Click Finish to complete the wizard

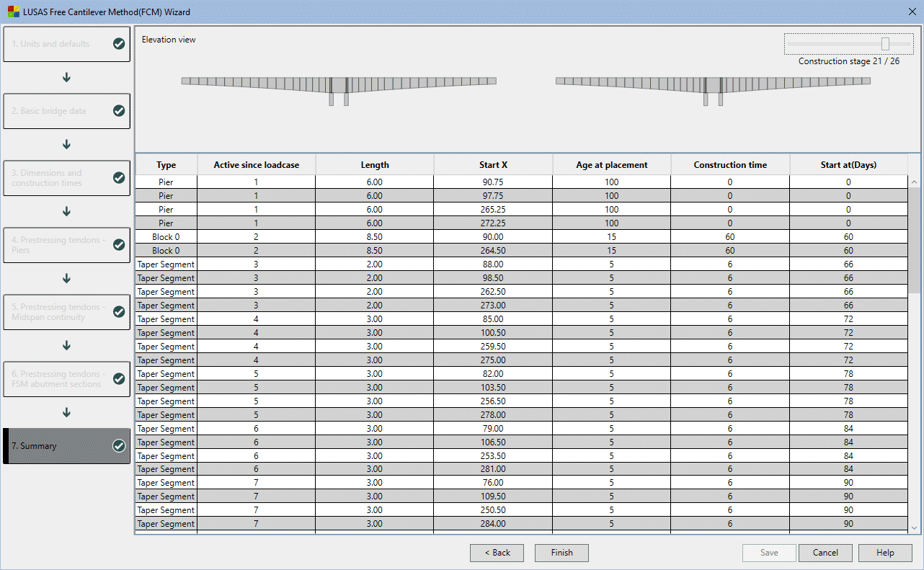pos(561,553)
